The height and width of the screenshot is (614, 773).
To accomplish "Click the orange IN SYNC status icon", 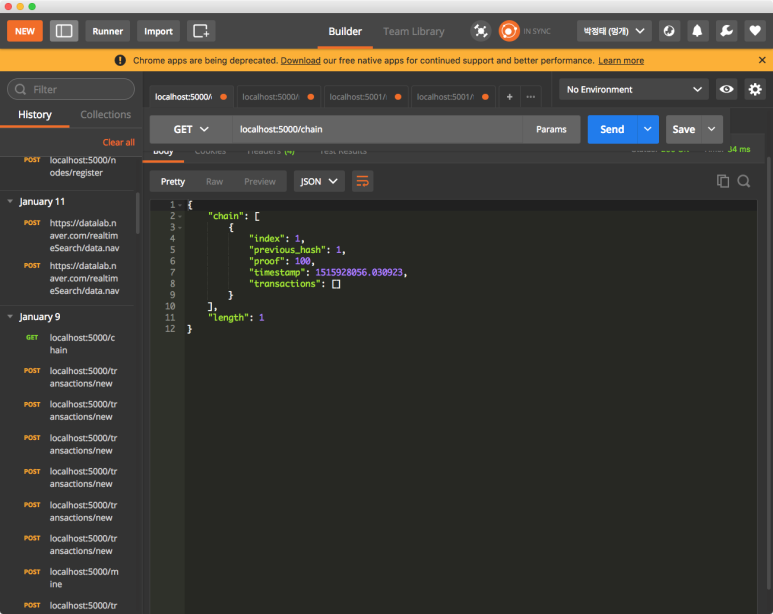I will coord(509,31).
